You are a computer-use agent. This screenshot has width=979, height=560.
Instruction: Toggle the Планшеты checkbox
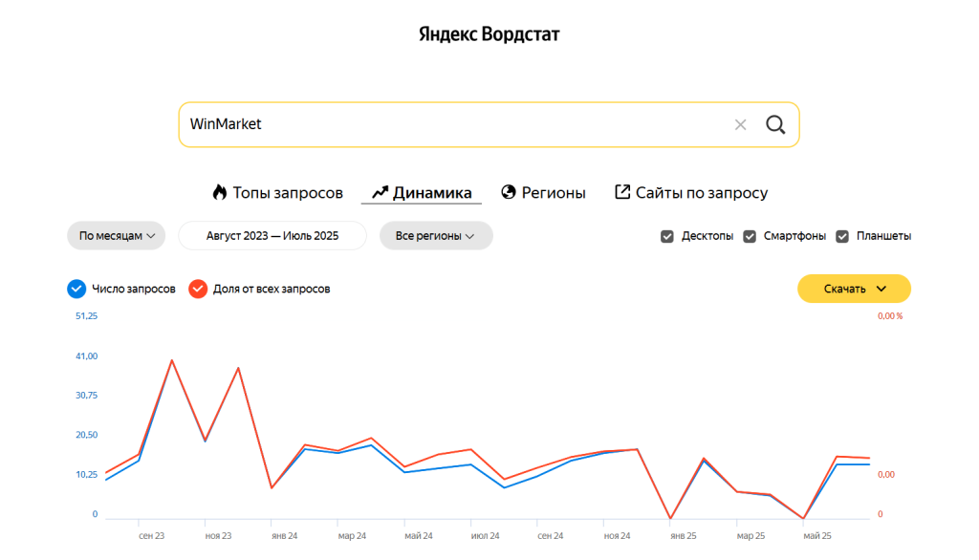pyautogui.click(x=842, y=236)
